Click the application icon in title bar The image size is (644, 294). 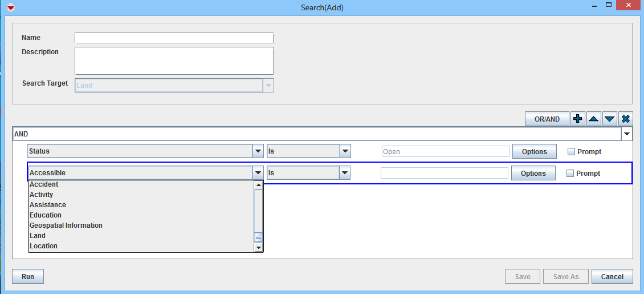(10, 7)
